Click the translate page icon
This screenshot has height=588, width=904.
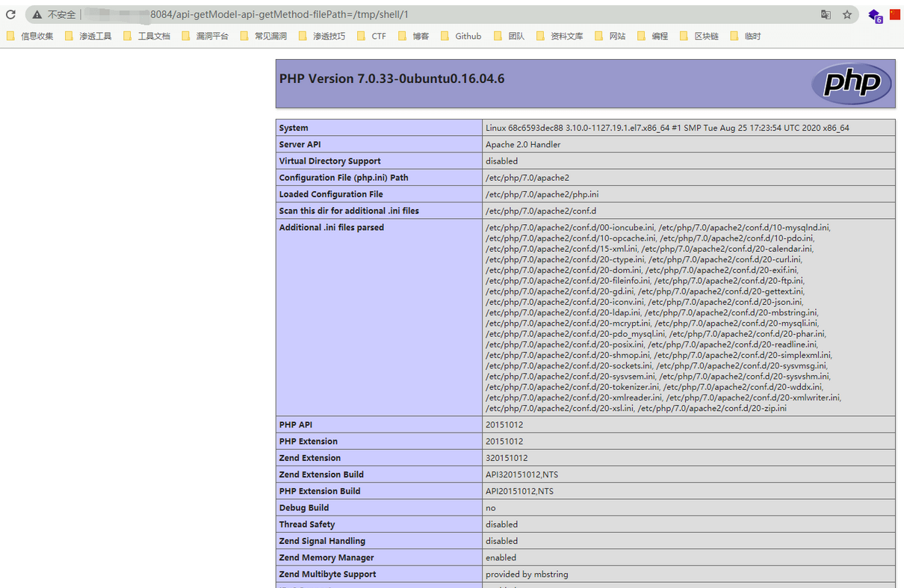click(x=826, y=14)
